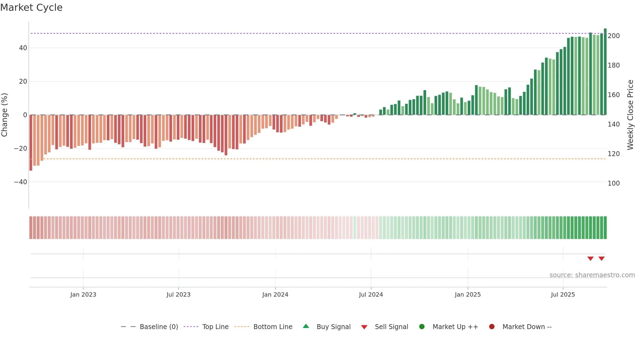Image resolution: width=644 pixels, height=362 pixels.
Task: Click the Market Cycle chart title
Action: [x=31, y=8]
